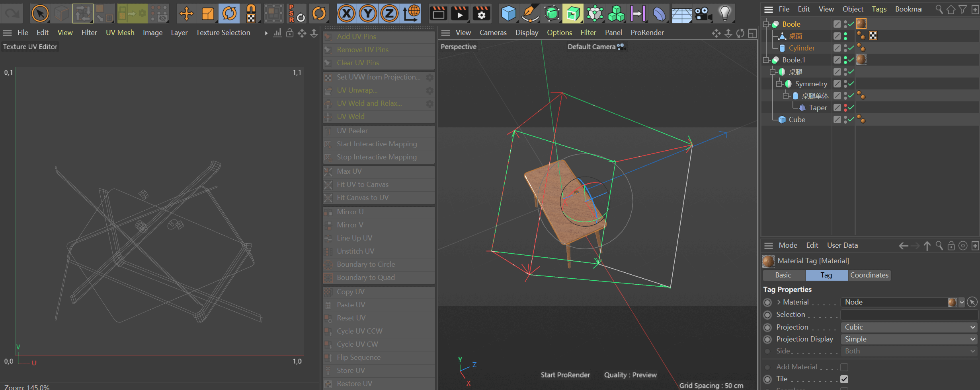The height and width of the screenshot is (390, 980).
Task: Click the Snap magnet icon
Action: [251, 14]
